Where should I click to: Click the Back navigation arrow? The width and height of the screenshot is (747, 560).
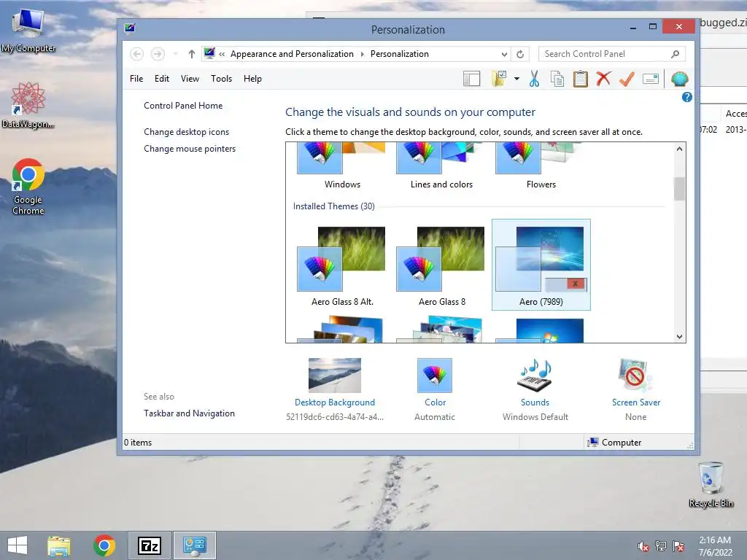(136, 54)
